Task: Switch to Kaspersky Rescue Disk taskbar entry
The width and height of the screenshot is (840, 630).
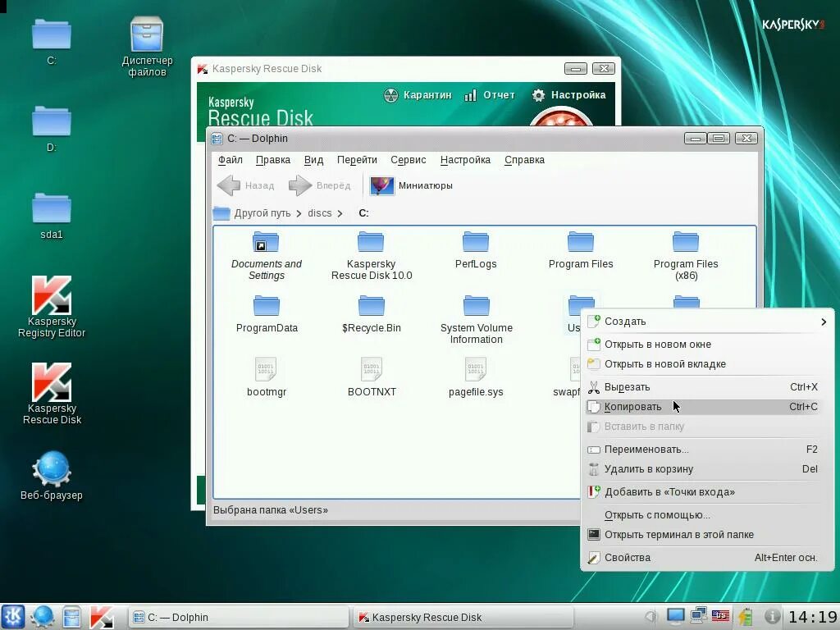Action: point(464,617)
